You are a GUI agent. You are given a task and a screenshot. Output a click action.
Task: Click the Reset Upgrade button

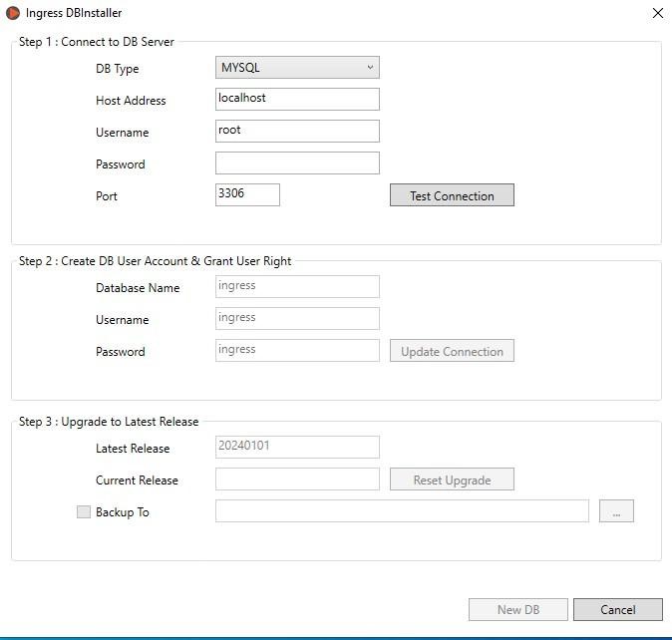point(452,480)
